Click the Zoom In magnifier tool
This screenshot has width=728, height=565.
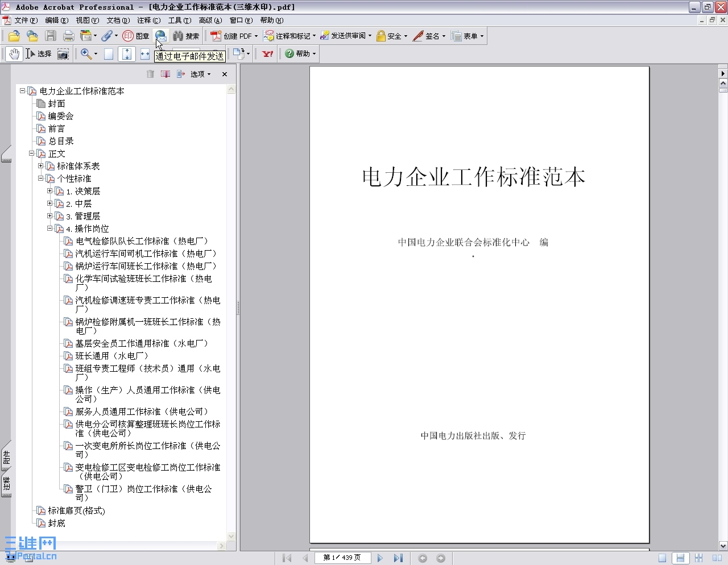click(86, 54)
